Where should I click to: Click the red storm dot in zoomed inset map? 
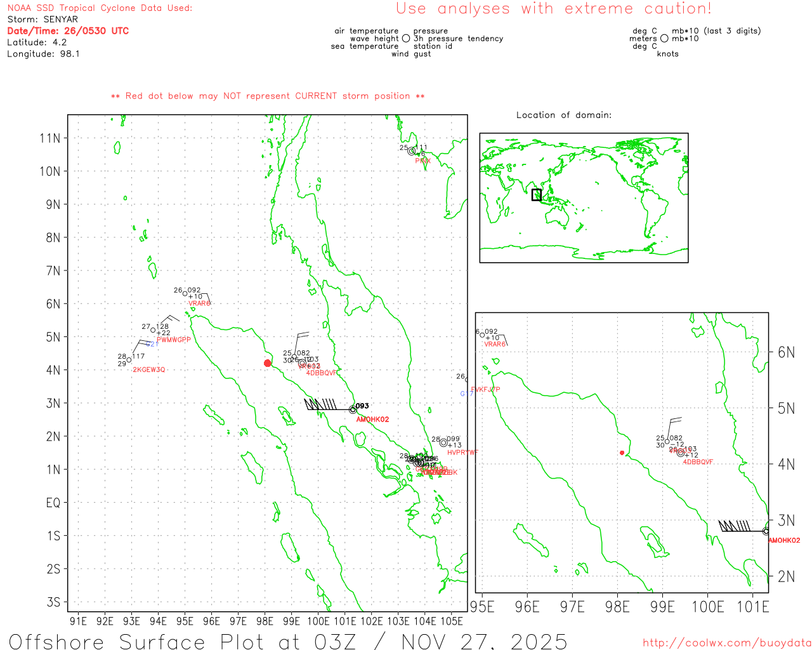click(622, 453)
